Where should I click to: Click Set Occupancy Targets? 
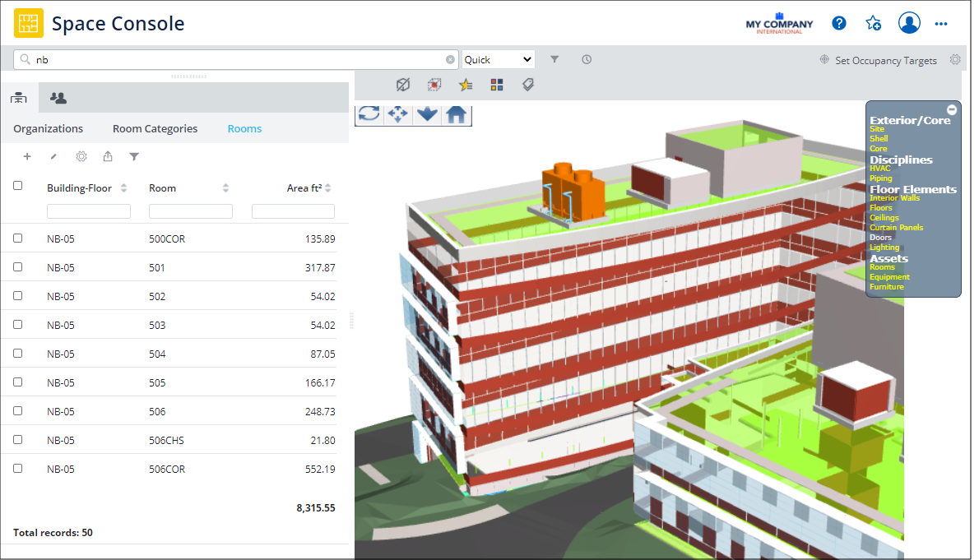click(885, 60)
